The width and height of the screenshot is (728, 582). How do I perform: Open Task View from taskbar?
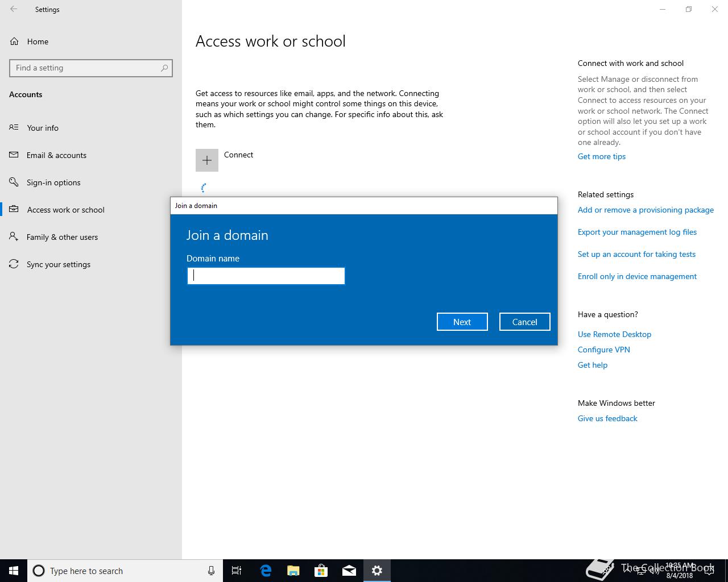point(237,571)
